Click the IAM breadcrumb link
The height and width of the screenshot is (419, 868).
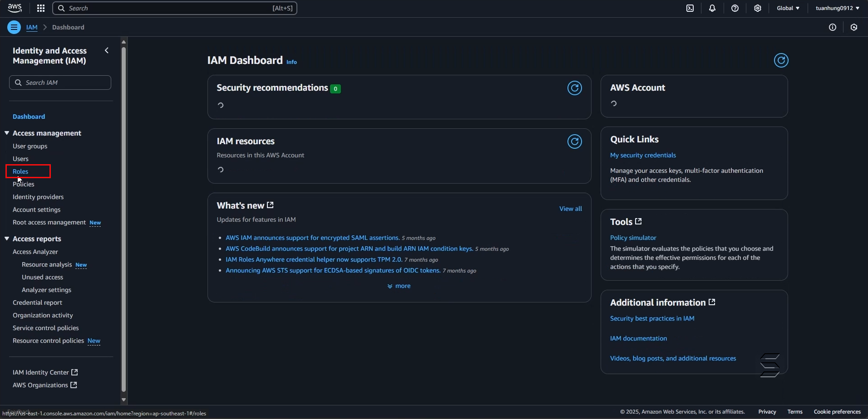coord(32,27)
